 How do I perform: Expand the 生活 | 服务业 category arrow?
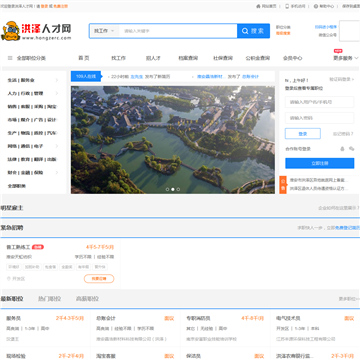pos(57,80)
